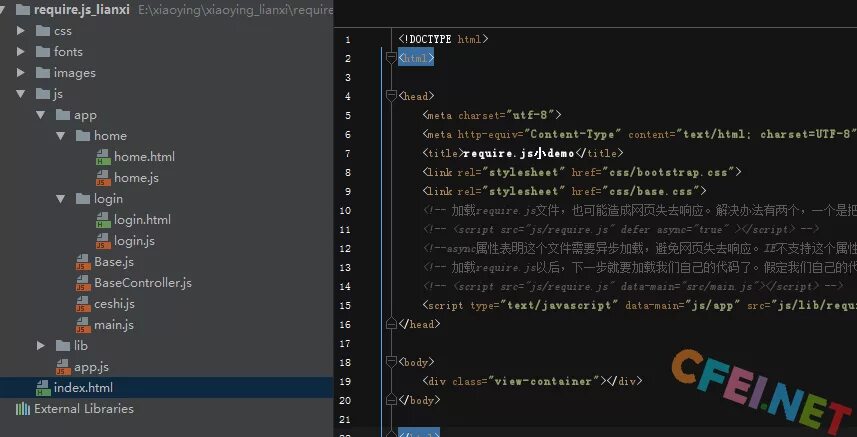Select index.html in project tree
This screenshot has height=437, width=857.
(x=83, y=388)
